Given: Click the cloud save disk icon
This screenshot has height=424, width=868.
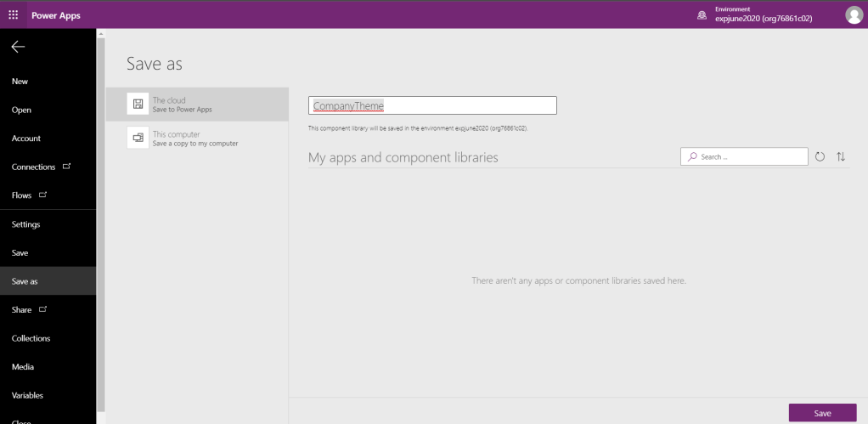Looking at the screenshot, I should pos(138,104).
